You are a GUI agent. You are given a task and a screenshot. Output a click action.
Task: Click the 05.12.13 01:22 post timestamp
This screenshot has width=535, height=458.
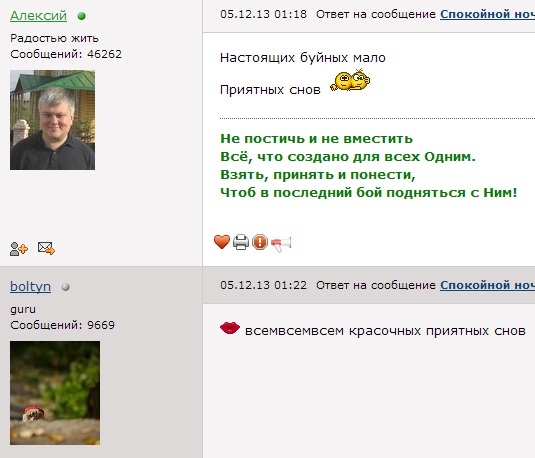point(263,285)
